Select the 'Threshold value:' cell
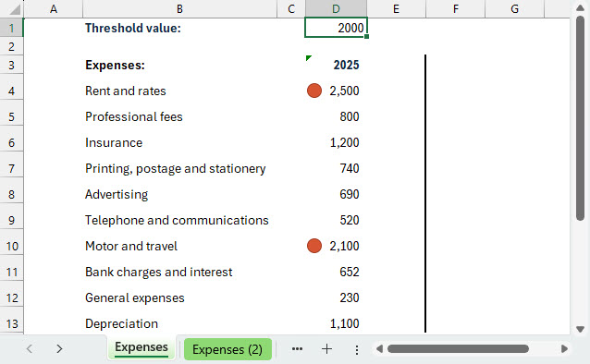 pos(179,28)
